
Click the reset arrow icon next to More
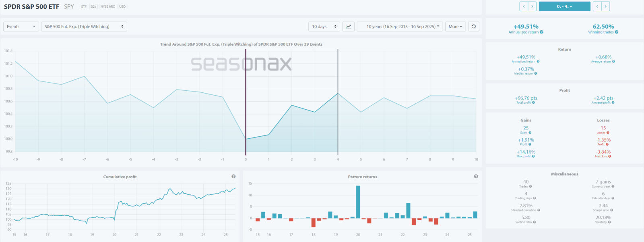point(474,27)
